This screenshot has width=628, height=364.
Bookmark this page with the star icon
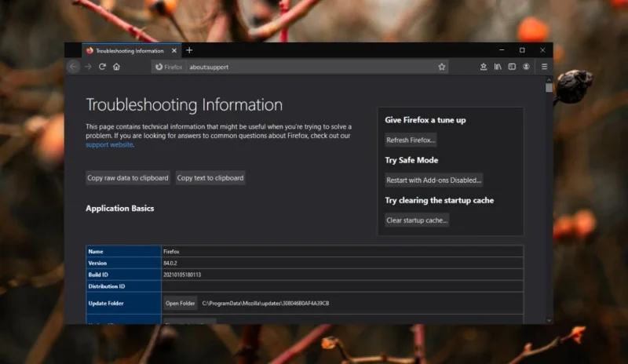442,67
